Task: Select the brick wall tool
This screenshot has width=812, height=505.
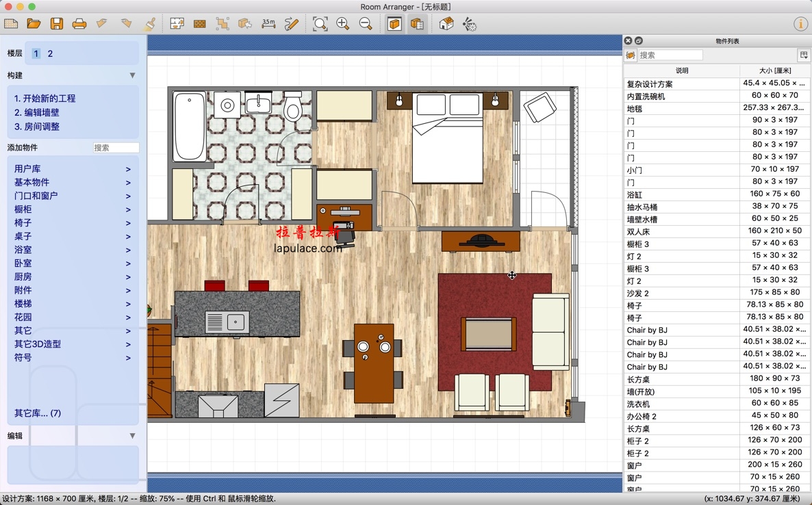Action: point(199,24)
